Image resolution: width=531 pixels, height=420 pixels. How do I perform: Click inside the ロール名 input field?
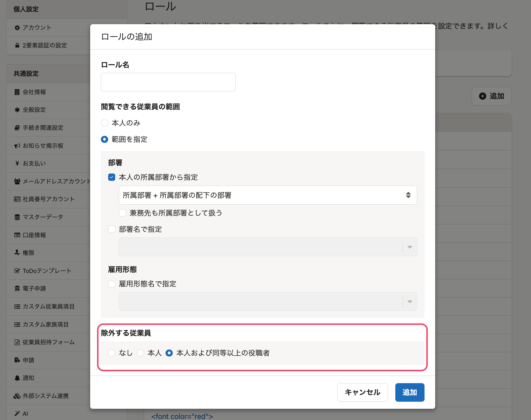[x=168, y=82]
